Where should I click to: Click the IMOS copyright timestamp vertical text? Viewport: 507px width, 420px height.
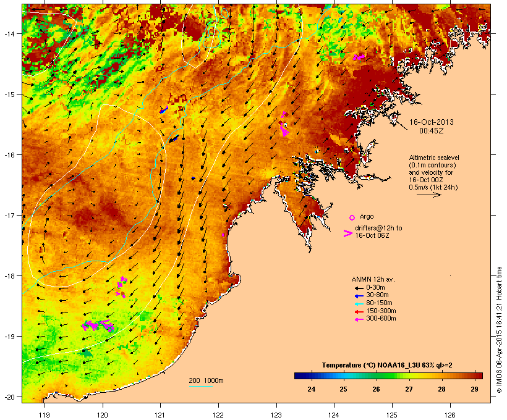[499, 330]
